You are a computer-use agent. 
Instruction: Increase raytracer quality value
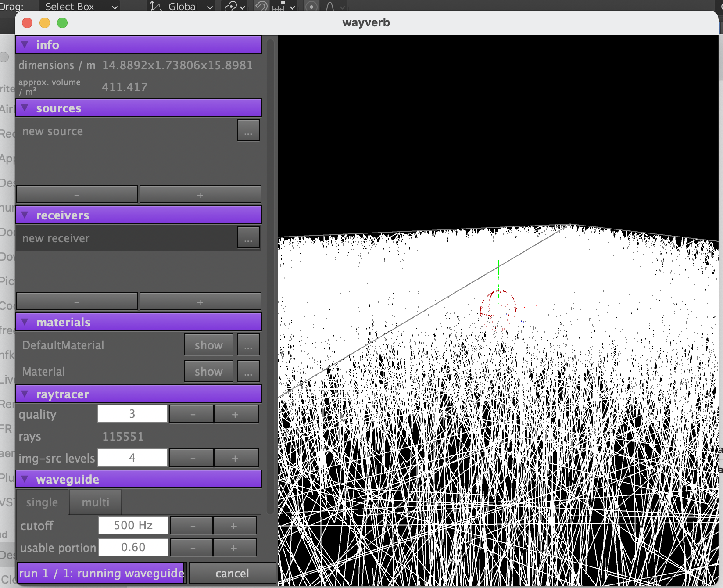(236, 414)
